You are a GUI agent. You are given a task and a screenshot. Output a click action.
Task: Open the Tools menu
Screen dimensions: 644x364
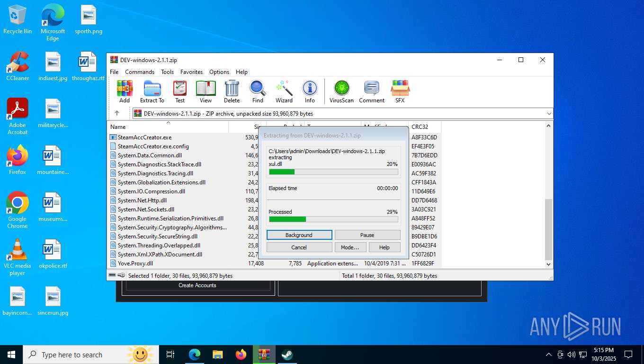(x=167, y=72)
